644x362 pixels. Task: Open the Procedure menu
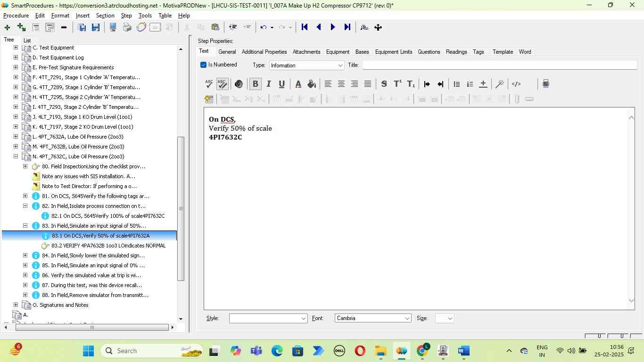(x=16, y=16)
